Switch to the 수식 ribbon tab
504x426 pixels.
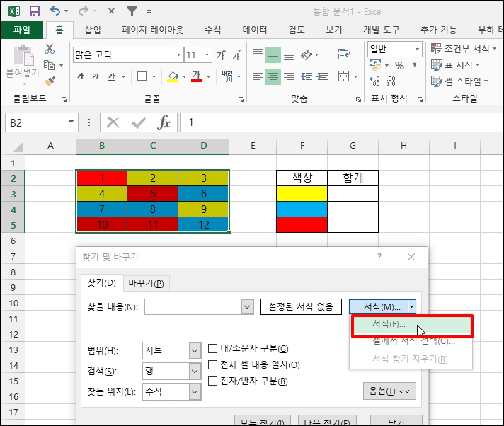tap(213, 30)
